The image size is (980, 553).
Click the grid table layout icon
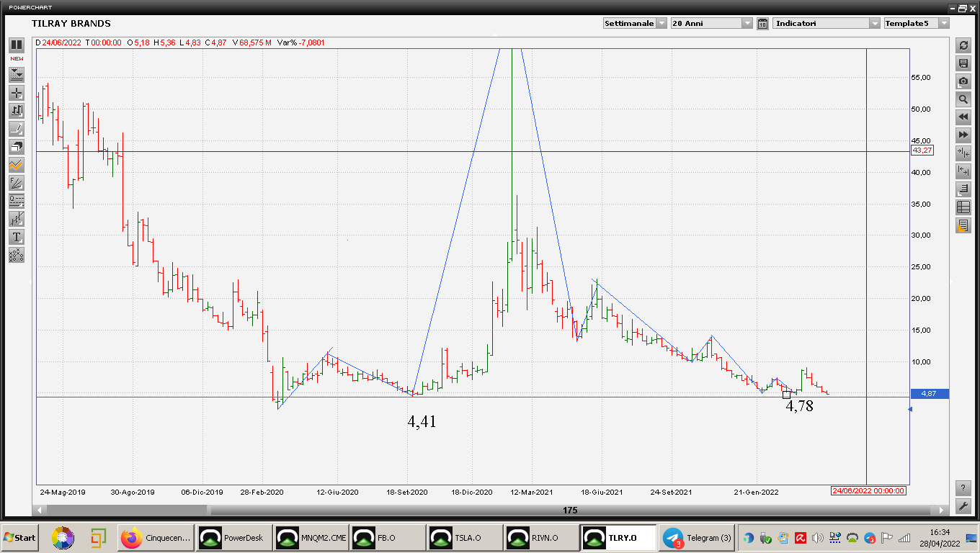pos(963,207)
